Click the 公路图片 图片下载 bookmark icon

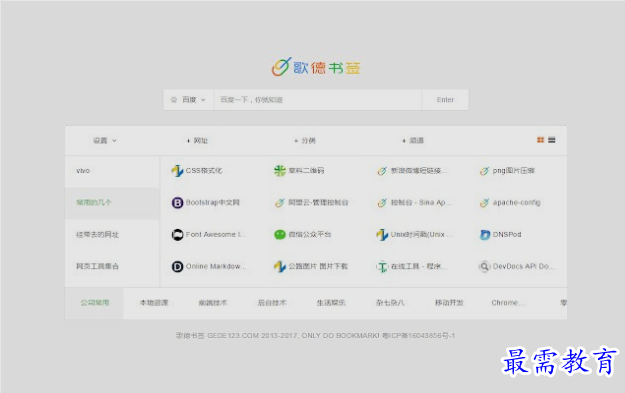280,266
